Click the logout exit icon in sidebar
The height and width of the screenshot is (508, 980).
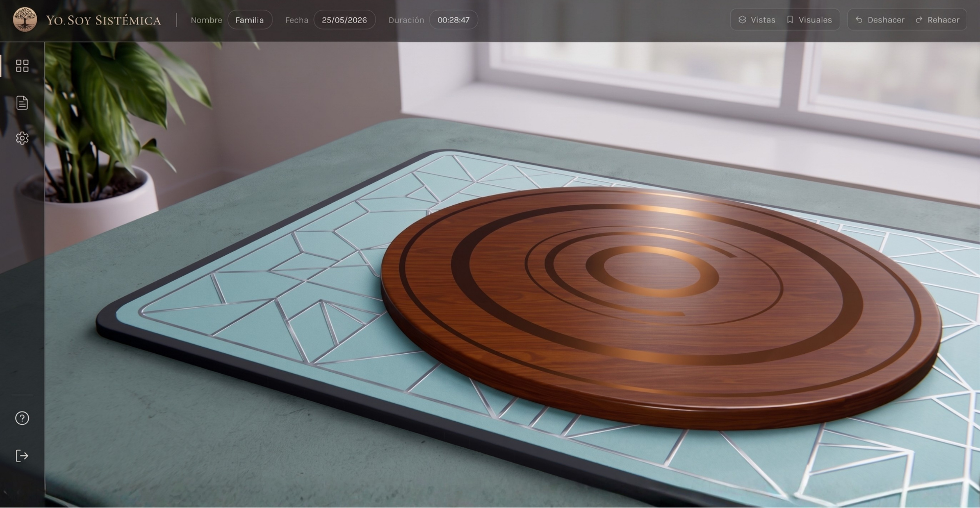[22, 456]
